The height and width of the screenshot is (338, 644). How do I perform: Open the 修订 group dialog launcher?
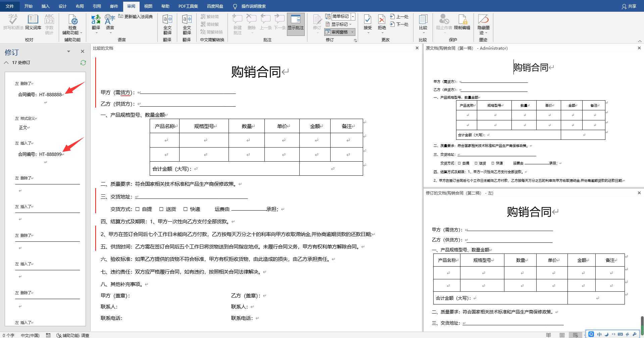[x=355, y=40]
